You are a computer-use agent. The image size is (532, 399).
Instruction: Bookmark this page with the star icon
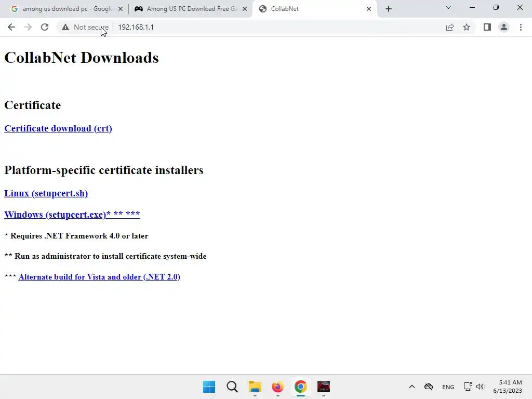[x=467, y=27]
